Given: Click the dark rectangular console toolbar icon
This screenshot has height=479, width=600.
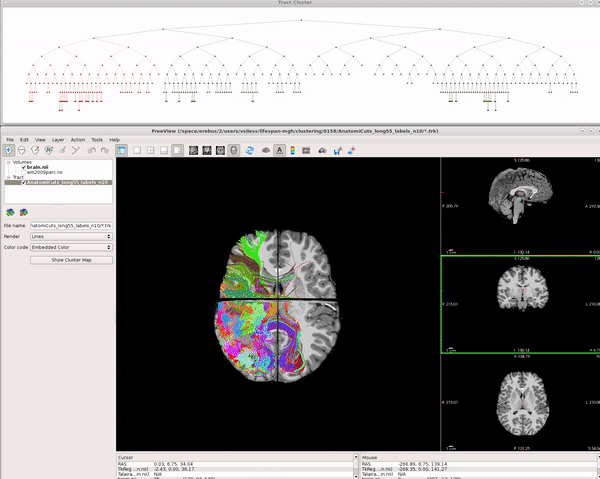Looking at the screenshot, I should pyautogui.click(x=306, y=150).
